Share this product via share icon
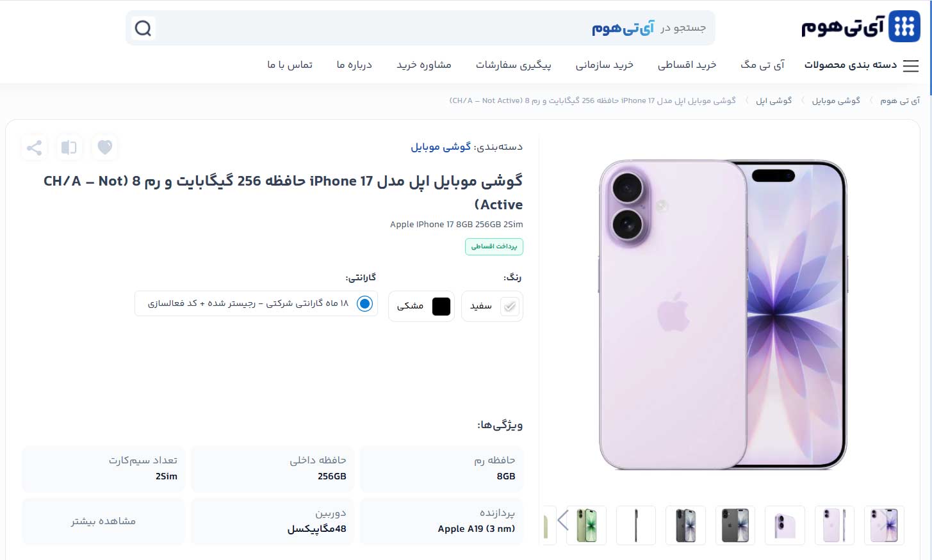 [x=34, y=147]
